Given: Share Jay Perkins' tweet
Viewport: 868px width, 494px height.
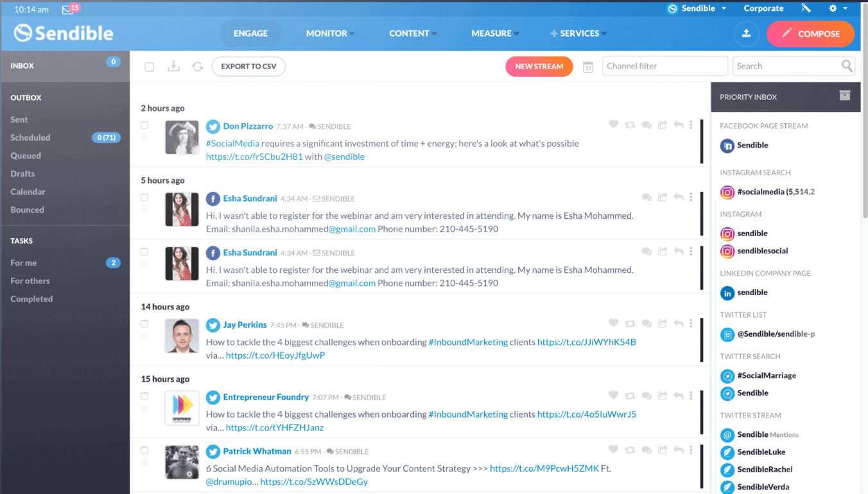Looking at the screenshot, I should coord(663,324).
